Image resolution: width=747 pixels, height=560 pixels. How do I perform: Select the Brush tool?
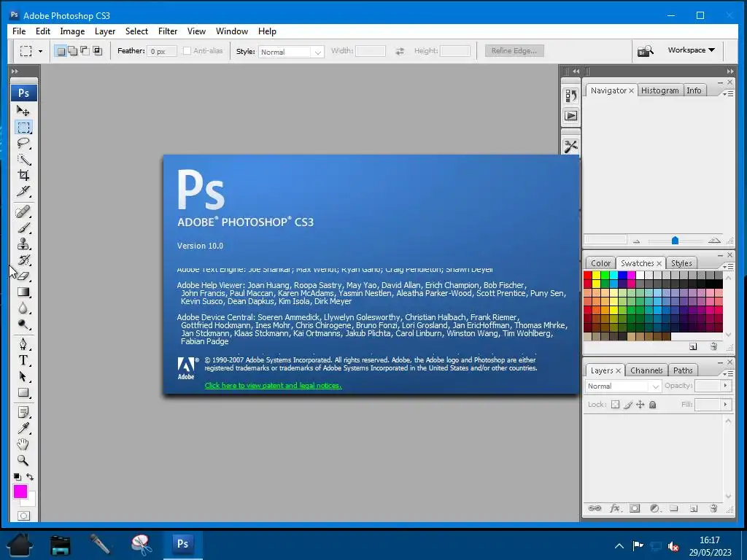23,227
